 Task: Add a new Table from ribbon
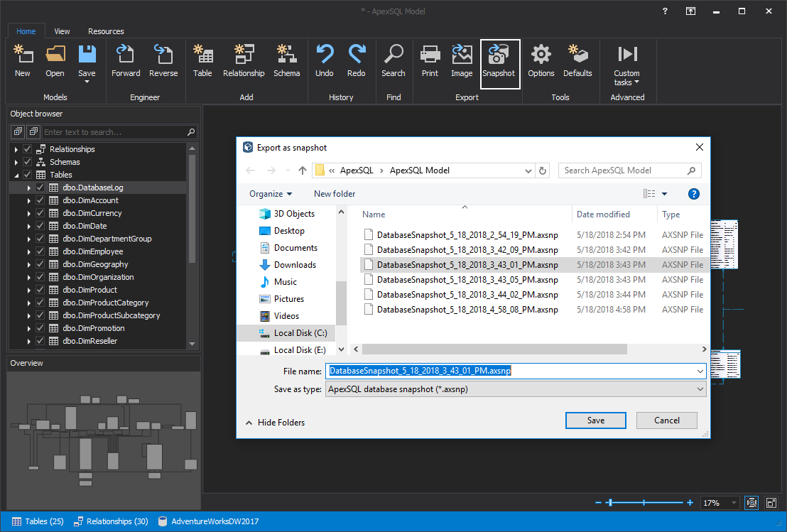[202, 60]
